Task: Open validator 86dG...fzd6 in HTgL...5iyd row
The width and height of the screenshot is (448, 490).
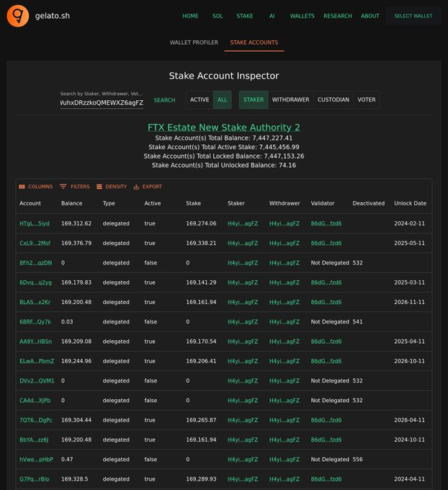Action: 326,223
